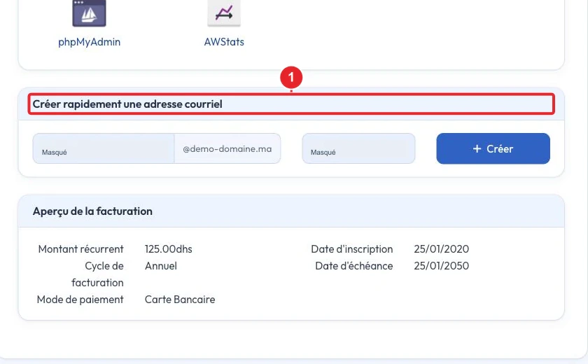Select the 25/01/2020 registration date
This screenshot has height=364, width=588.
442,249
